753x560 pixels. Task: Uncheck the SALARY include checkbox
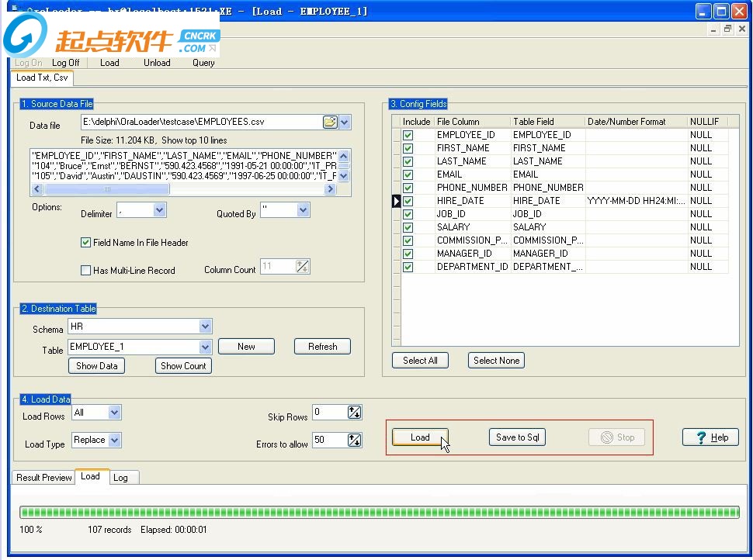click(408, 227)
